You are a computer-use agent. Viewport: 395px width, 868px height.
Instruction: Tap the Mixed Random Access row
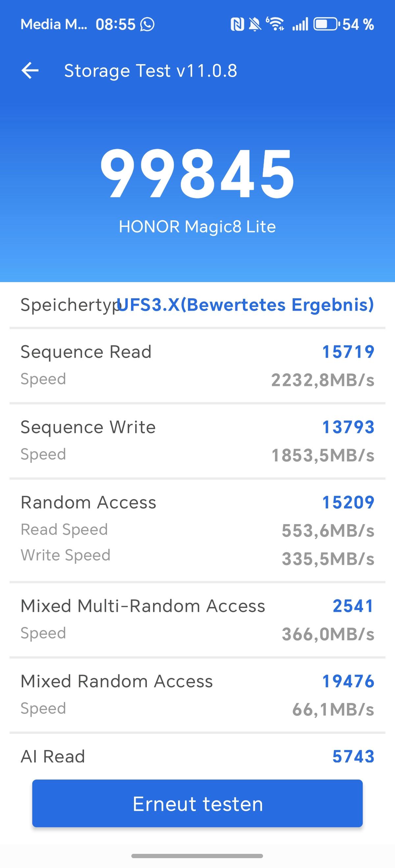[x=197, y=695]
